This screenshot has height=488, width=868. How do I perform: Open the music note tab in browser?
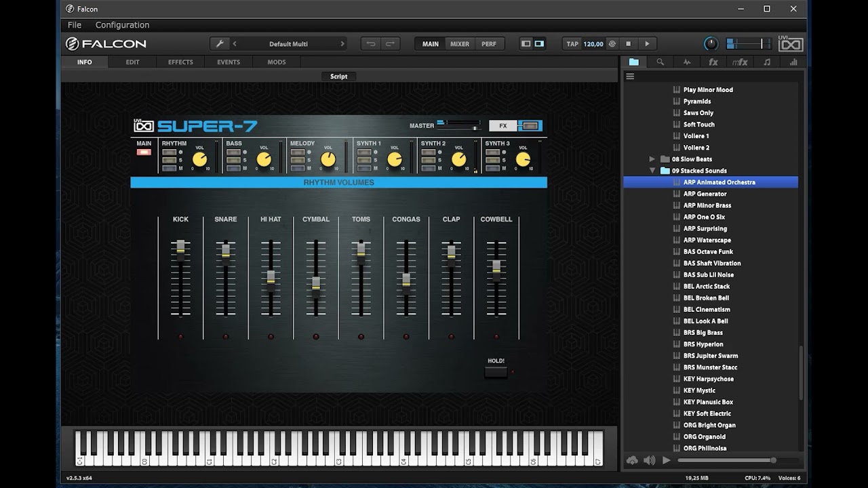coord(767,62)
